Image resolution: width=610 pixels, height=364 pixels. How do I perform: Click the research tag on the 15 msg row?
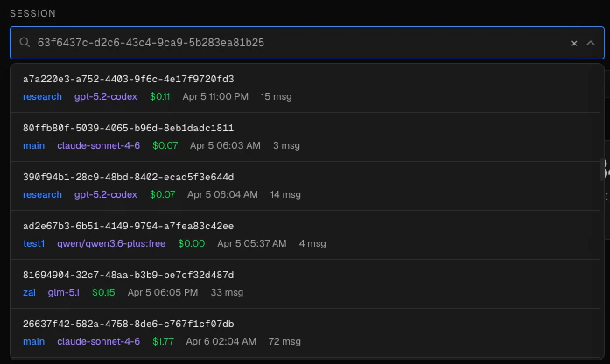[x=42, y=96]
